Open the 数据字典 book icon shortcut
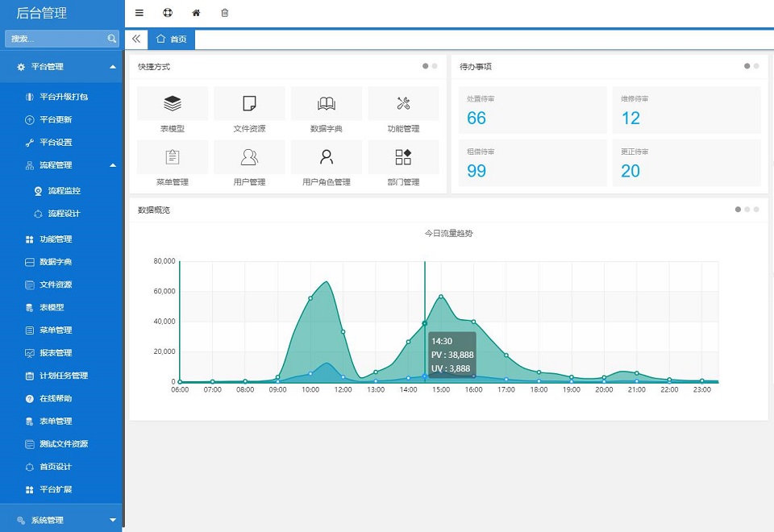The image size is (774, 532). pos(326,104)
